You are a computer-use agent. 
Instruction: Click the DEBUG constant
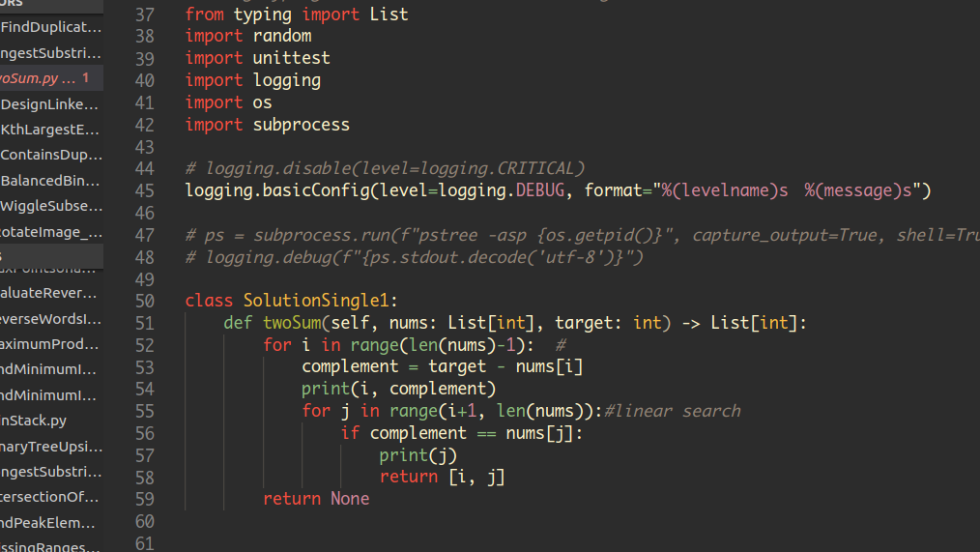[540, 190]
